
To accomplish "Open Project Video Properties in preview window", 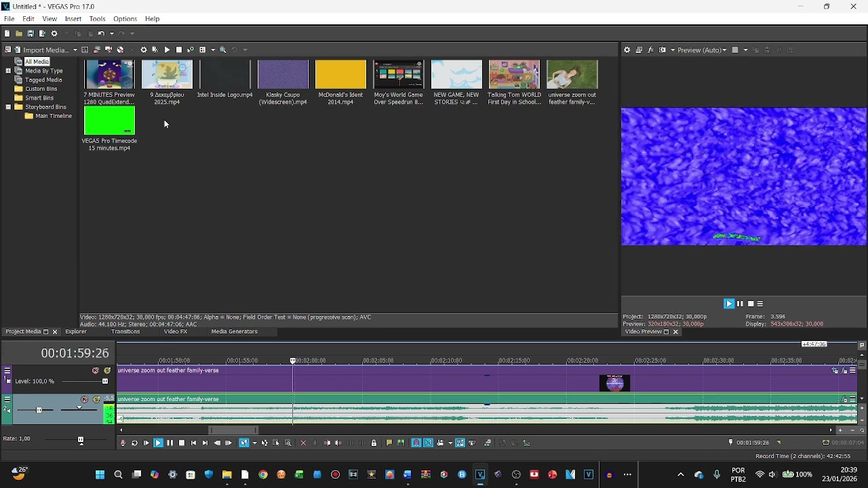I will coord(627,49).
